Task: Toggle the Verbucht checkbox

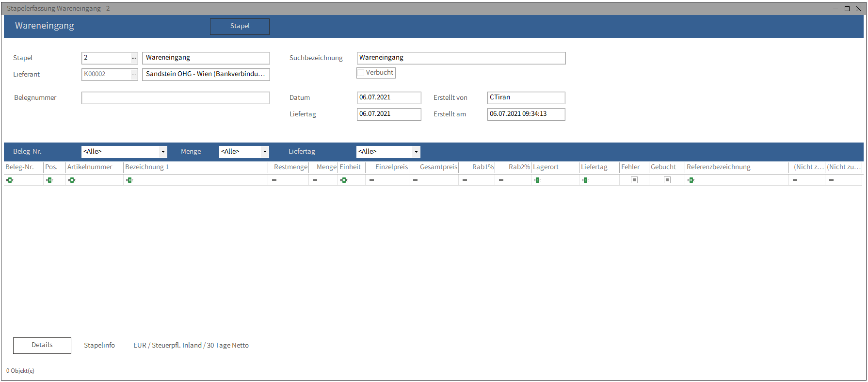Action: (361, 73)
